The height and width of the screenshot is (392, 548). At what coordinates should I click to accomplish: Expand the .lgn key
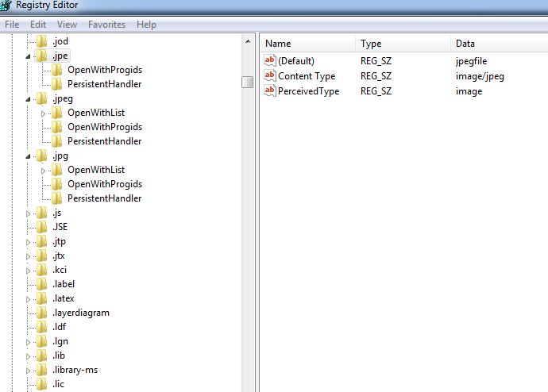click(28, 342)
